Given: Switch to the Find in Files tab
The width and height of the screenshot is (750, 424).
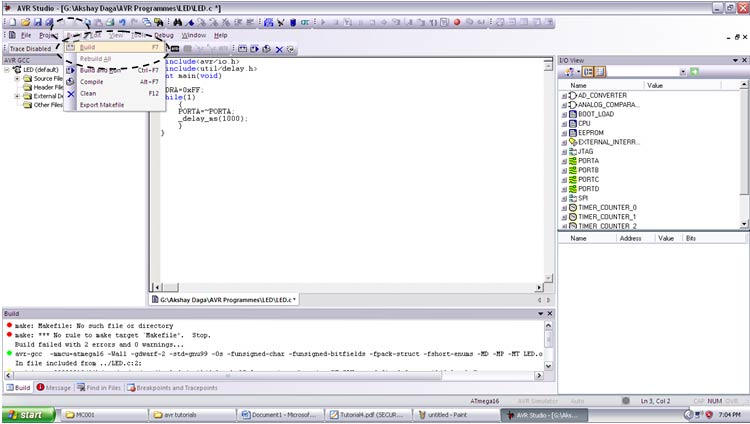Looking at the screenshot, I should (99, 388).
